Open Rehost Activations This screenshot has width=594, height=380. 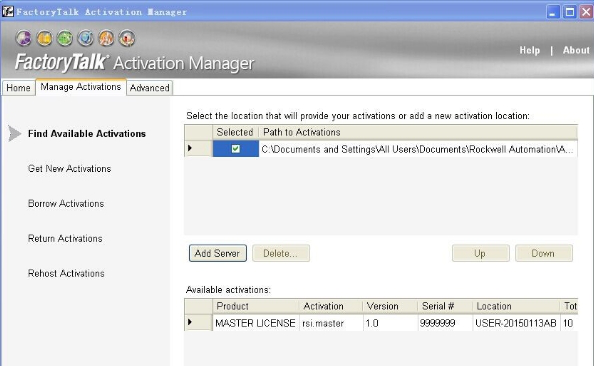click(x=66, y=273)
